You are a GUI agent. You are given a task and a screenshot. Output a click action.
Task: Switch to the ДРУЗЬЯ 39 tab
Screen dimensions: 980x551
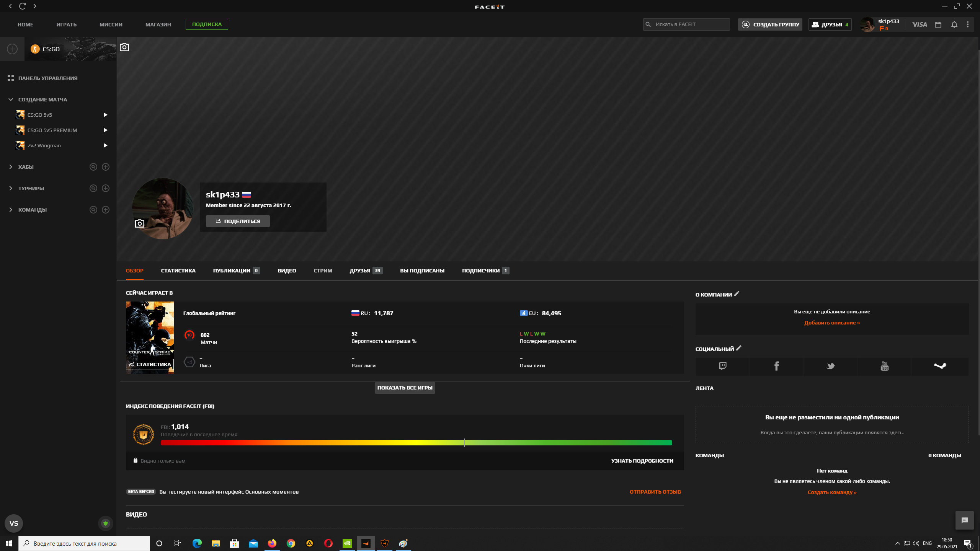pyautogui.click(x=366, y=271)
